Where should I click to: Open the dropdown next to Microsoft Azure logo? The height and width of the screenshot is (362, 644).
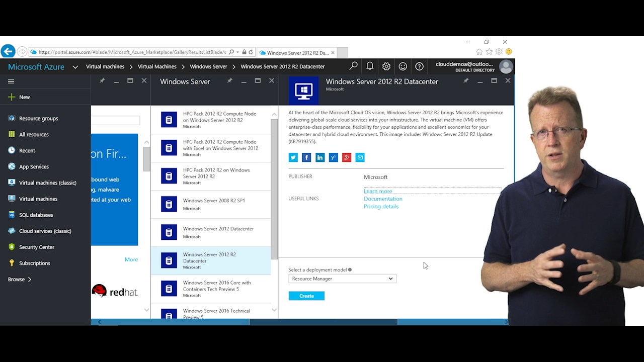click(x=75, y=66)
